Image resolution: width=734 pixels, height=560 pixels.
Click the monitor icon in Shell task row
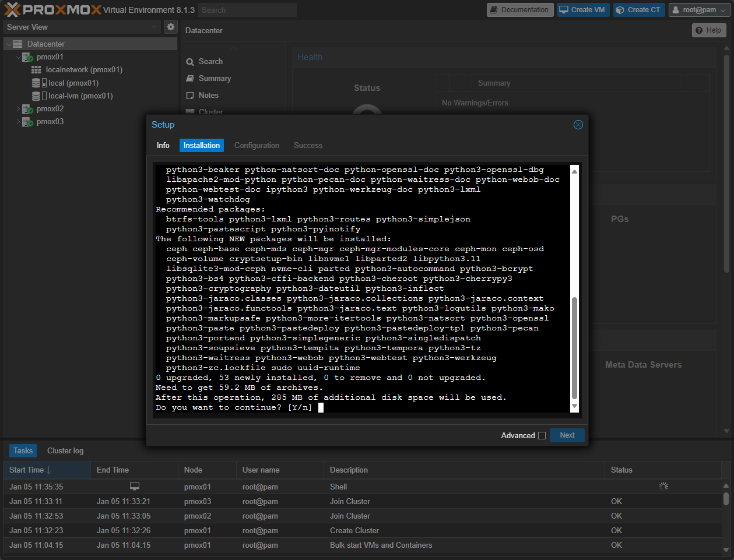click(135, 487)
